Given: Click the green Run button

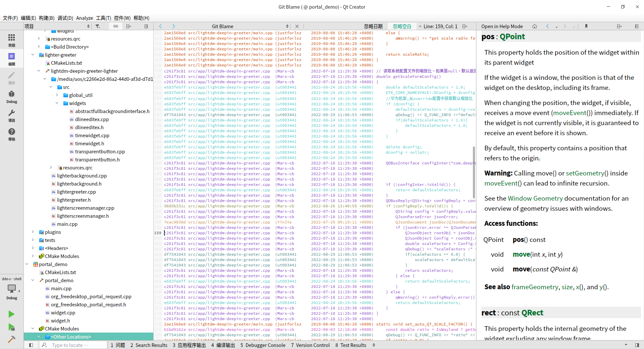Looking at the screenshot, I should (x=11, y=314).
